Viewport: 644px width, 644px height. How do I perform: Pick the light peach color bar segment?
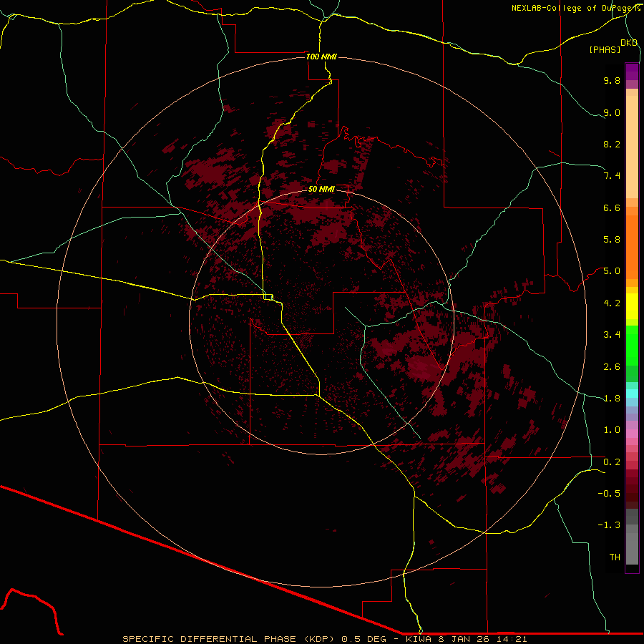pos(632,147)
